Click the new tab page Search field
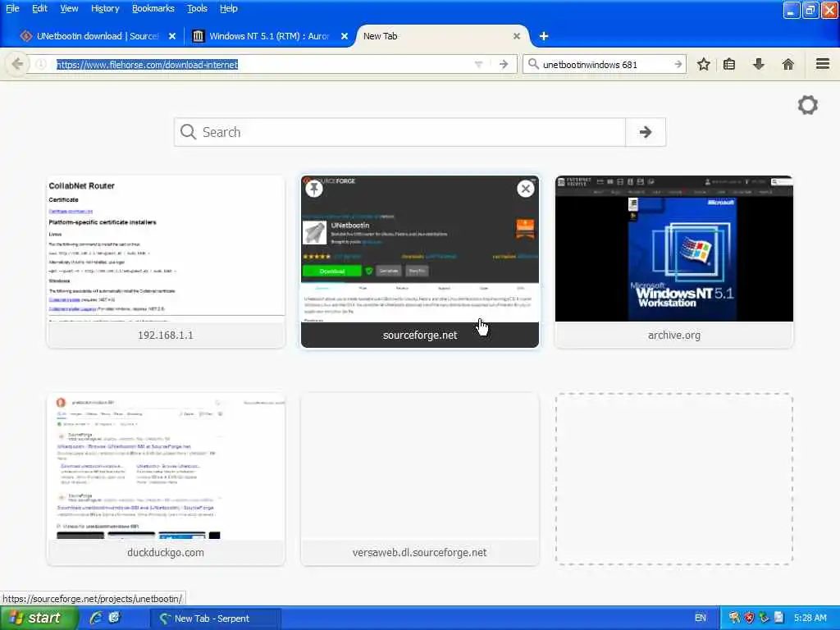 tap(399, 132)
